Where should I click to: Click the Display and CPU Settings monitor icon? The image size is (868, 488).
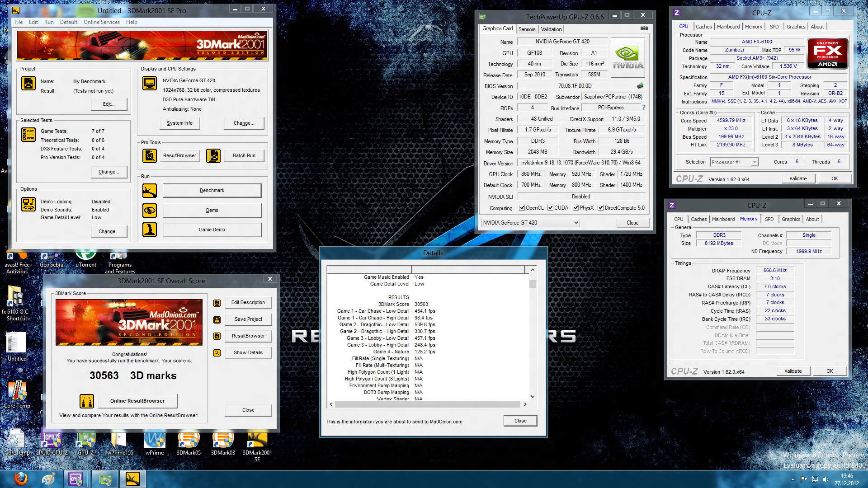tap(150, 83)
